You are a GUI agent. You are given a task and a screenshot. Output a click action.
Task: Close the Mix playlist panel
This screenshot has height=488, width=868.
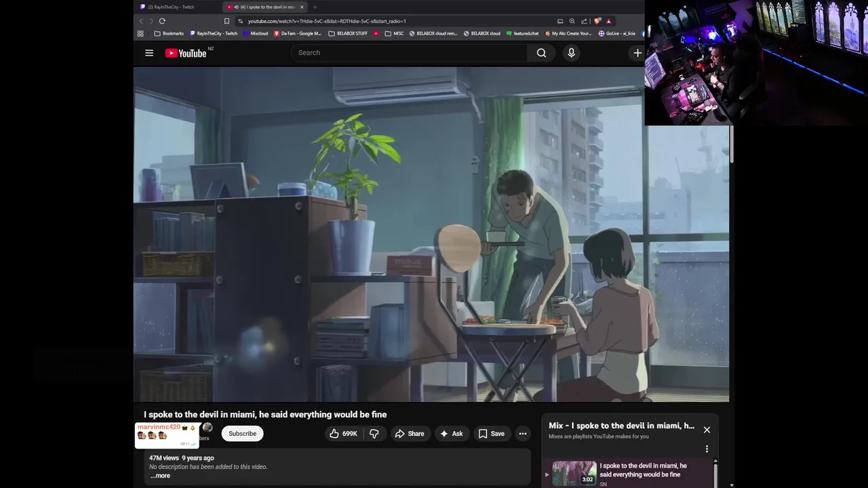pyautogui.click(x=707, y=430)
